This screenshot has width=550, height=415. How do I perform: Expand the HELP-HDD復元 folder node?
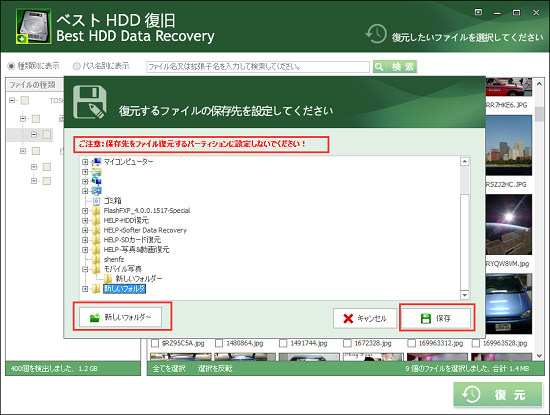click(x=85, y=221)
